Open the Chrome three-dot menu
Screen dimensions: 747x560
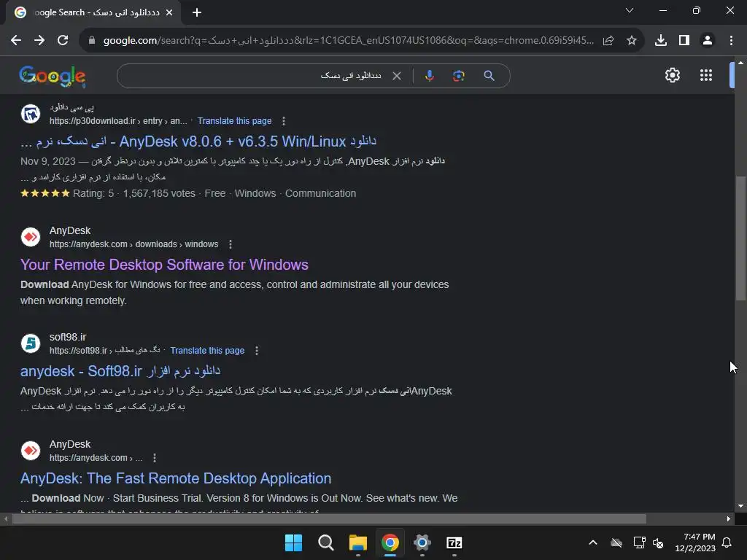click(731, 41)
